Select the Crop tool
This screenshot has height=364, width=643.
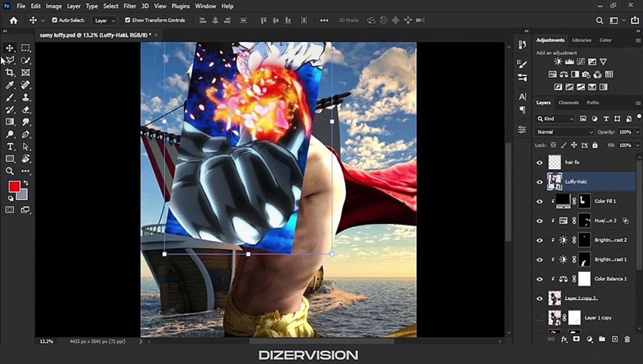pos(10,73)
